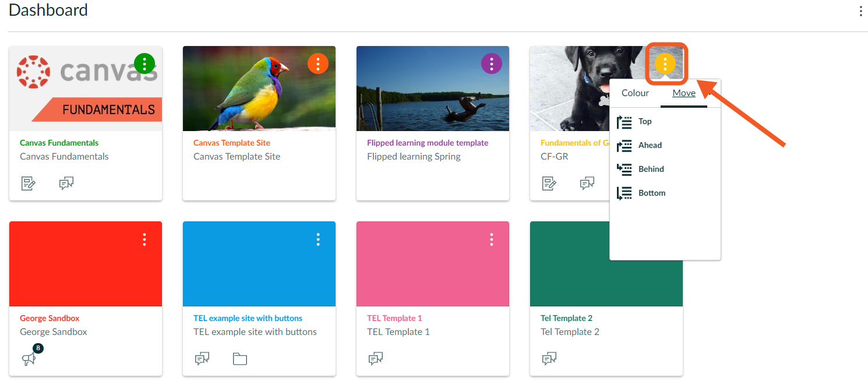Open dashboard options menu at top right

pyautogui.click(x=860, y=11)
